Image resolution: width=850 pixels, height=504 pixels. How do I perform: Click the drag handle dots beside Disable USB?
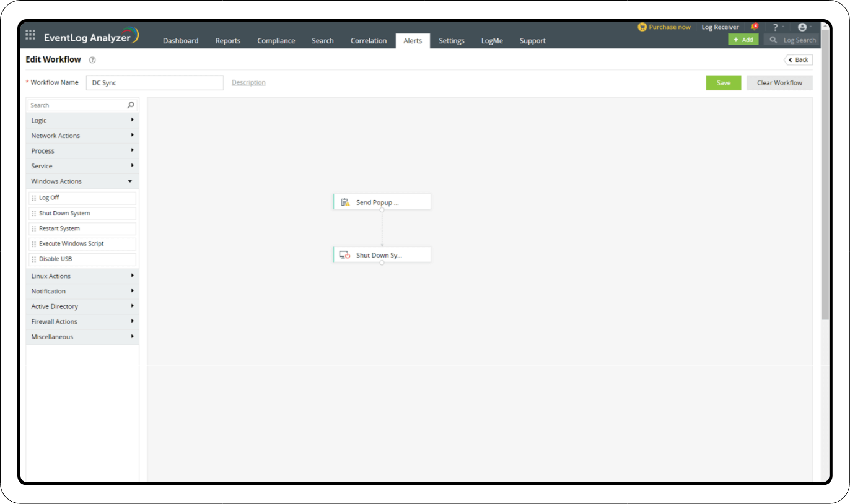34,259
